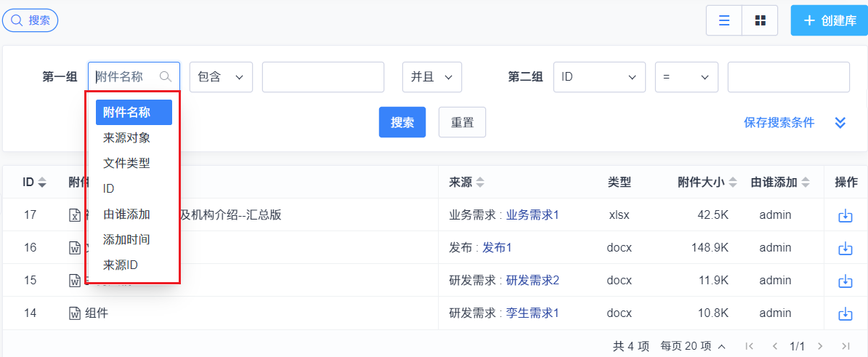Open the 孪生需求1 source link
Image resolution: width=868 pixels, height=357 pixels.
point(532,313)
